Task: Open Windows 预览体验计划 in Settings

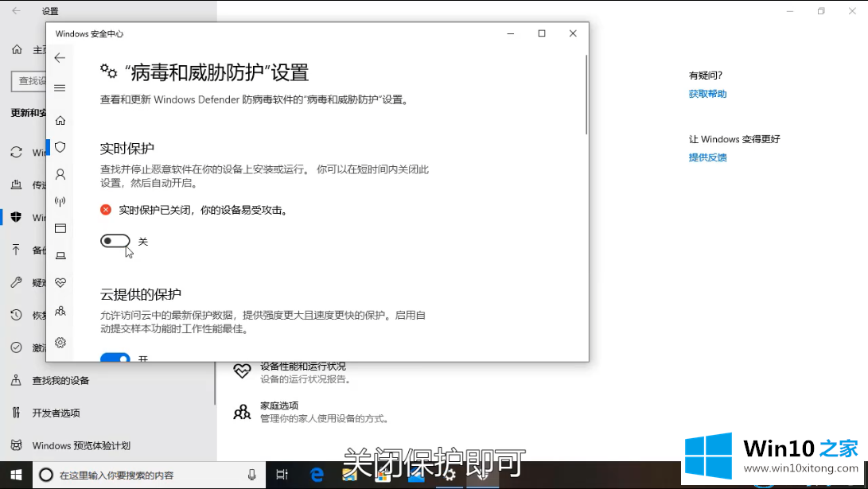Action: (x=81, y=445)
